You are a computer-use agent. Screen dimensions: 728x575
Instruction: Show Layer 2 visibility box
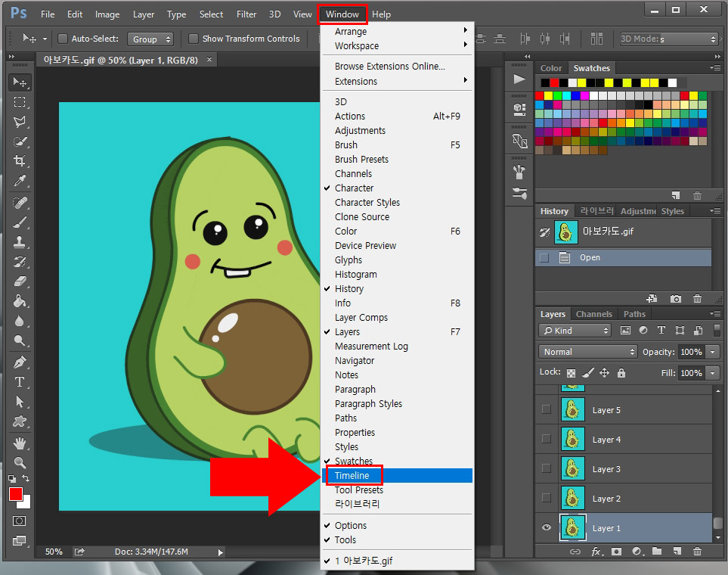[x=547, y=498]
